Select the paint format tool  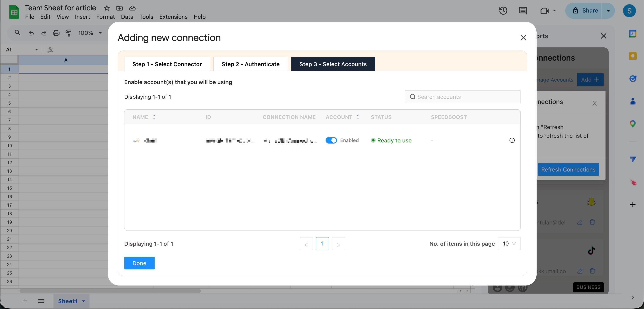pos(68,33)
